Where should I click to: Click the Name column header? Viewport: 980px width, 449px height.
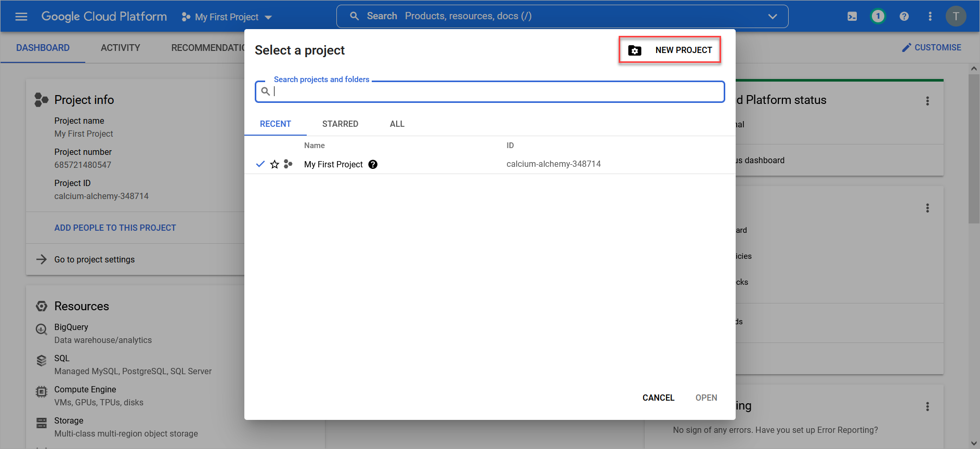[x=315, y=146]
